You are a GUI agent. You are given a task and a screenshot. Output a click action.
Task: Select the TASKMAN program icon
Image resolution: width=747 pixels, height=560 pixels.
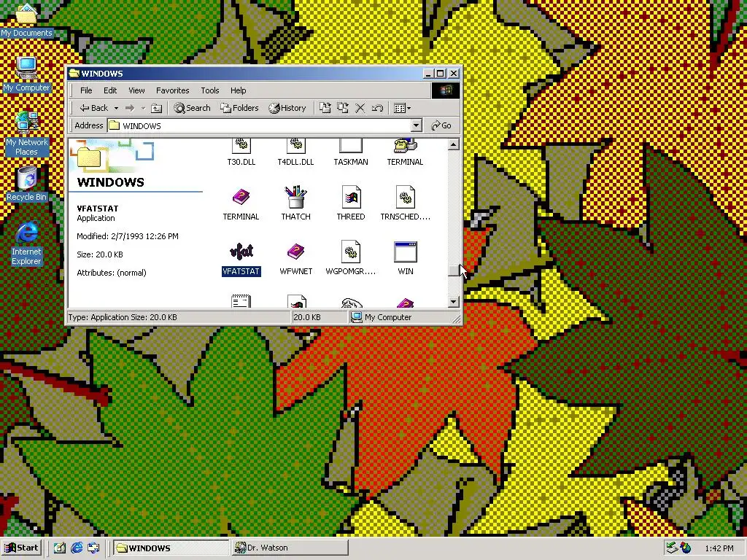tap(351, 145)
